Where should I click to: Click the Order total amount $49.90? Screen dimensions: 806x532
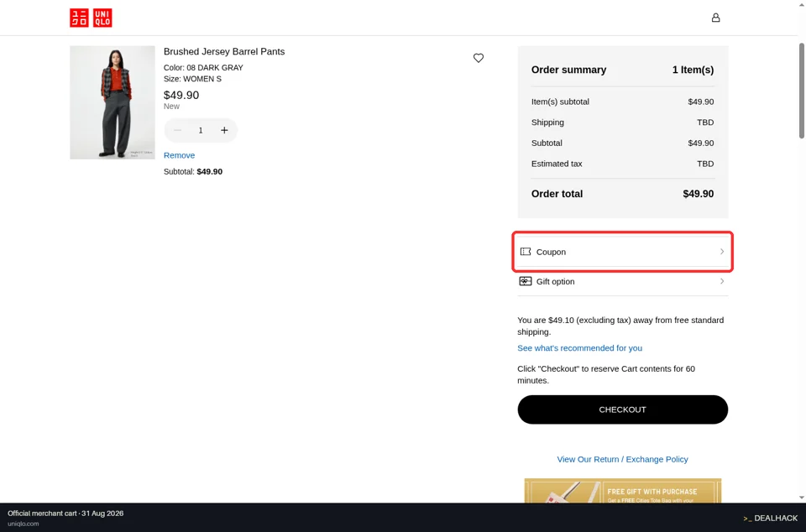pos(698,194)
